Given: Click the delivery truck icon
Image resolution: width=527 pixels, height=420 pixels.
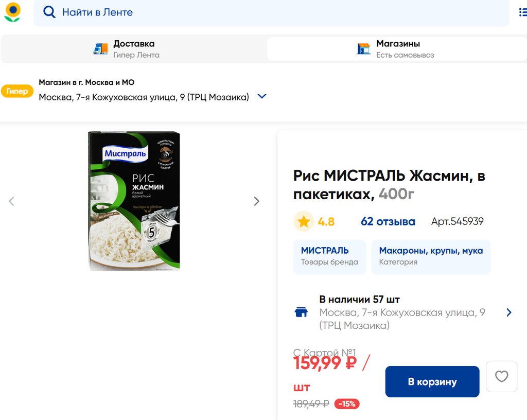Looking at the screenshot, I should (100, 49).
